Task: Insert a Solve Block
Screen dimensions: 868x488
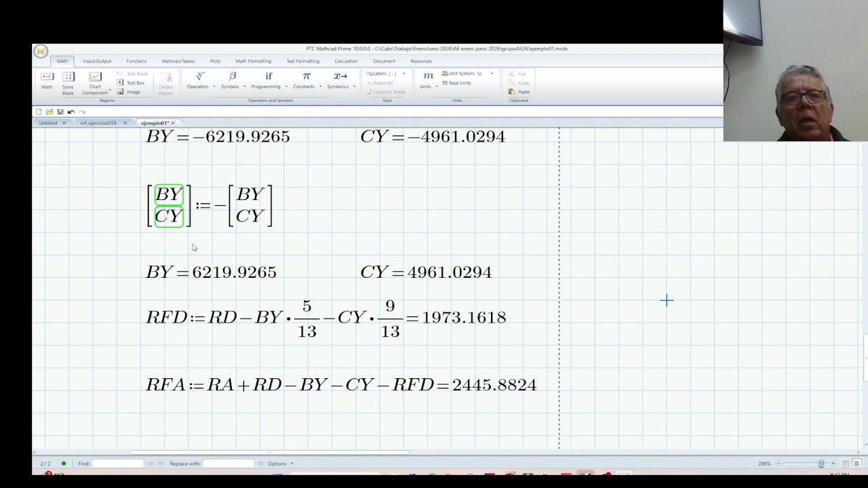Action: [x=68, y=83]
